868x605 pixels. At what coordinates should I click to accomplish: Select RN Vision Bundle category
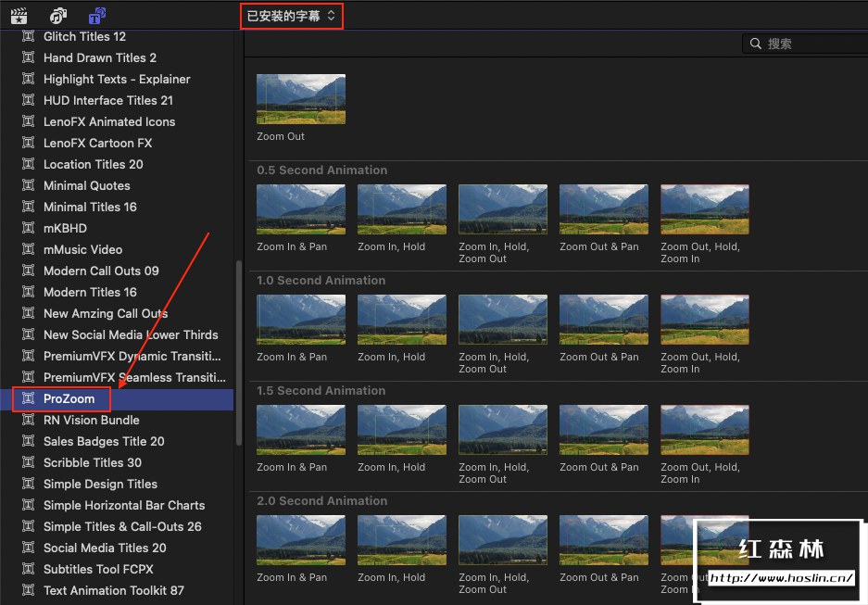tap(117, 420)
